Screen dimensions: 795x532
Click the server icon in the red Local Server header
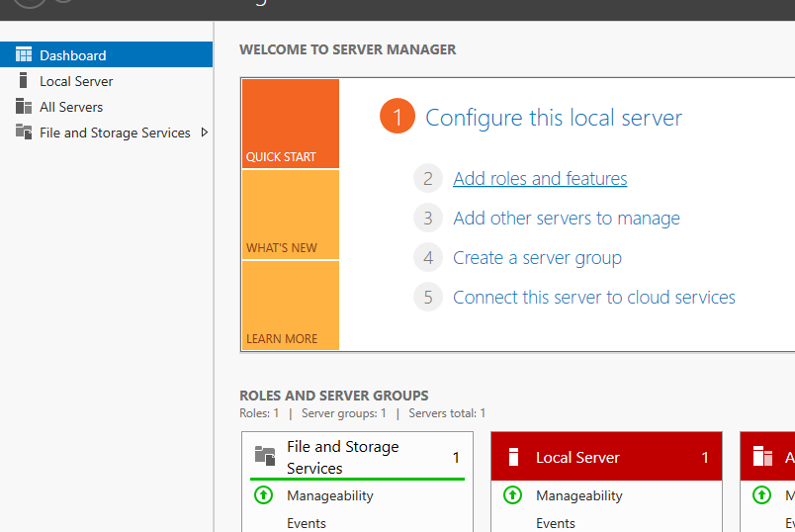coord(512,457)
